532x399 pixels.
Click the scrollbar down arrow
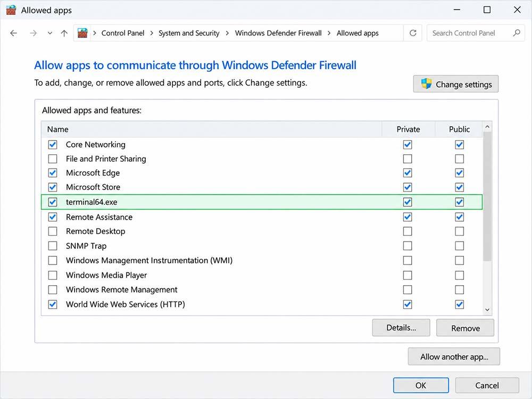pyautogui.click(x=487, y=310)
